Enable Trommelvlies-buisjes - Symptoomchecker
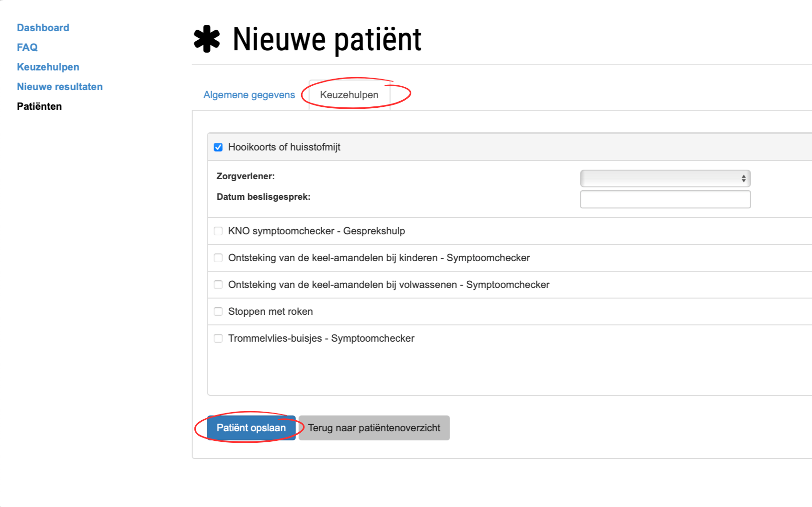Image resolution: width=812 pixels, height=507 pixels. 218,338
